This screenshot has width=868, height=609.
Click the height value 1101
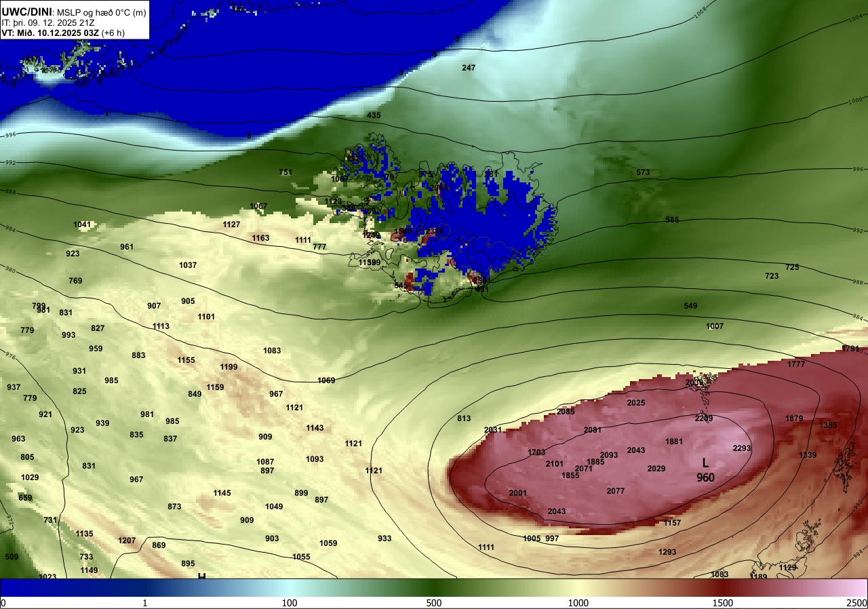tap(206, 317)
